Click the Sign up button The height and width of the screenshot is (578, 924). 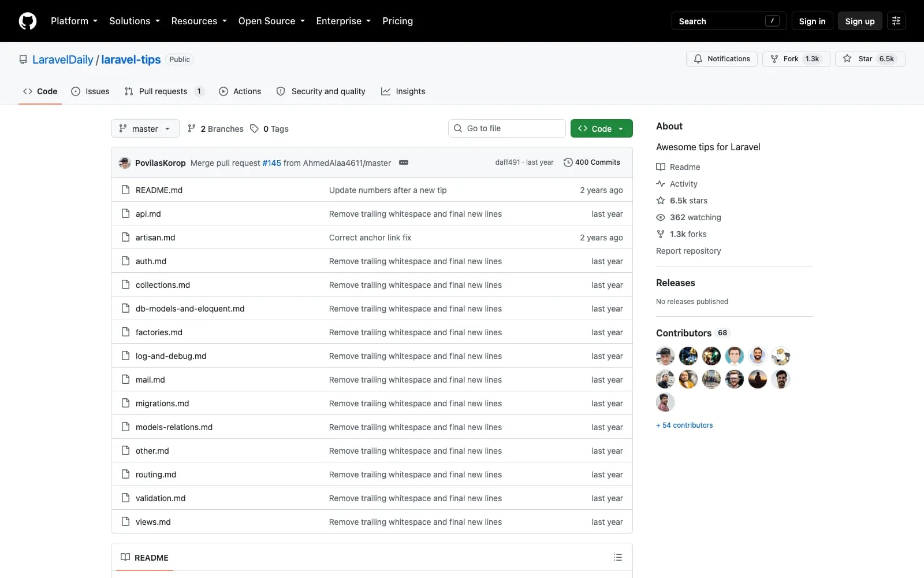coord(860,21)
